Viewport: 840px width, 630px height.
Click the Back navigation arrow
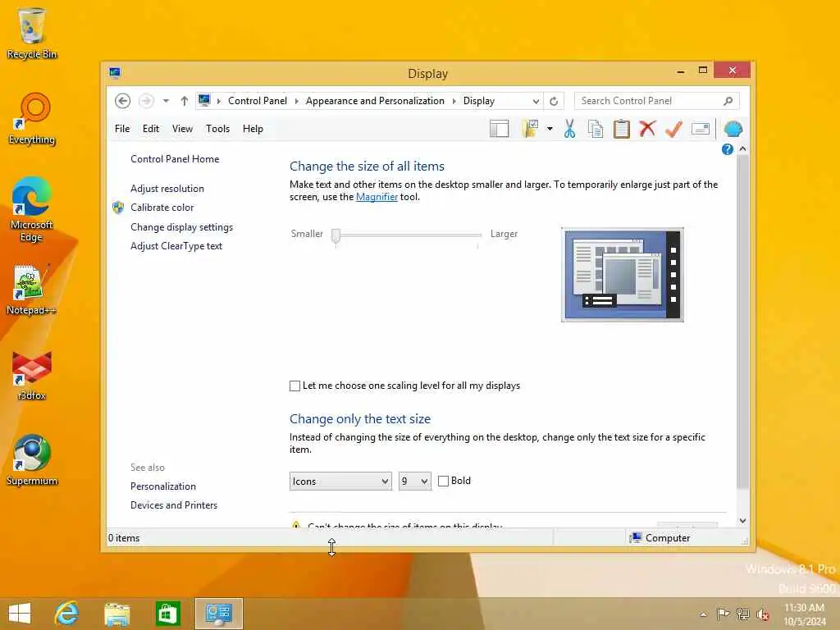pyautogui.click(x=122, y=101)
